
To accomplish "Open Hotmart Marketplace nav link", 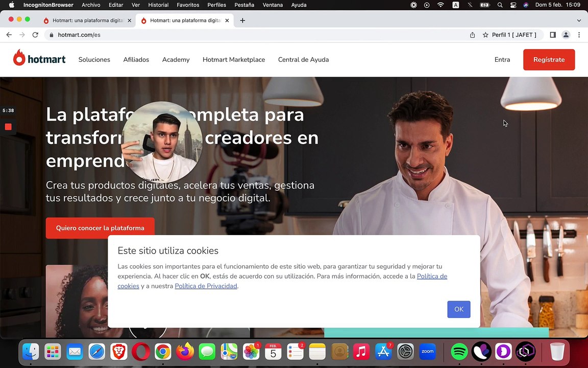I will pyautogui.click(x=234, y=60).
